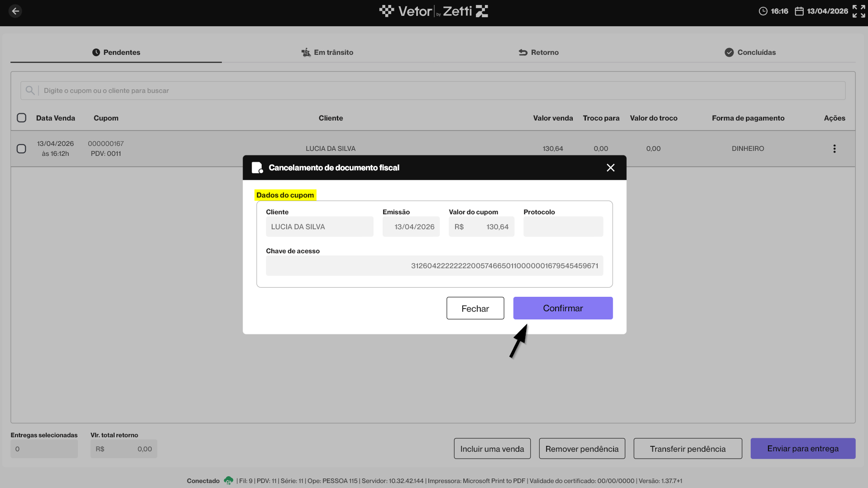Click the search magnifier icon
The width and height of the screenshot is (868, 488).
tap(30, 91)
